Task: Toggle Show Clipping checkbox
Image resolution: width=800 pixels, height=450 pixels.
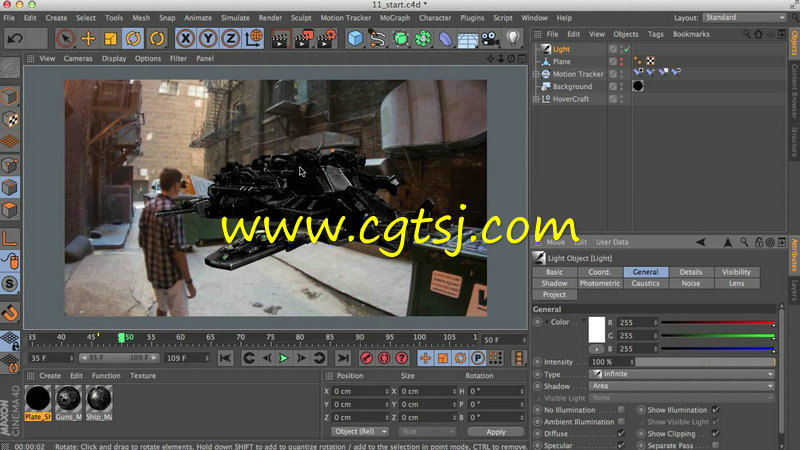Action: coord(715,434)
